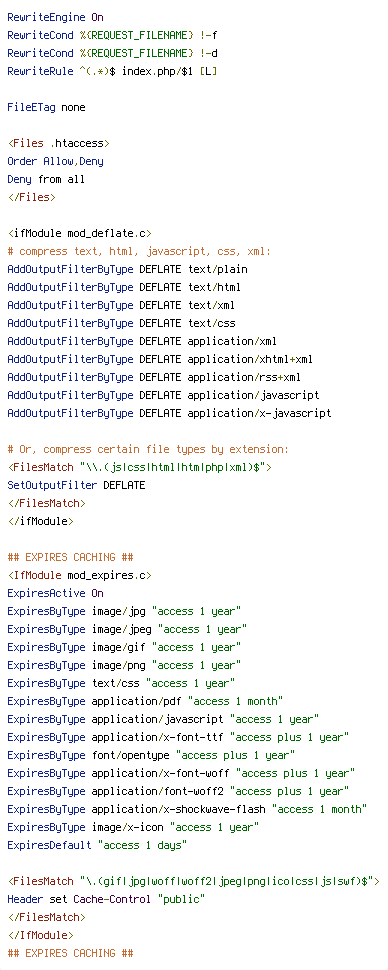Click the first EXPIRES CACHING comment

click(71, 557)
